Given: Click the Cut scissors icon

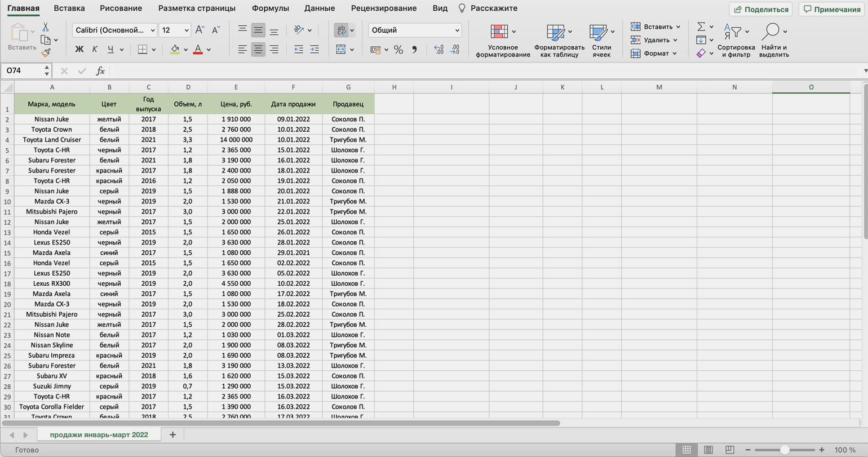Looking at the screenshot, I should 46,27.
